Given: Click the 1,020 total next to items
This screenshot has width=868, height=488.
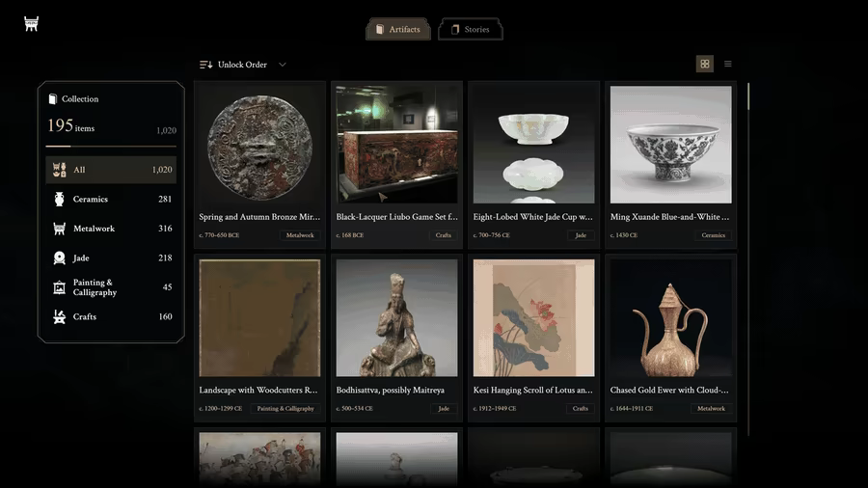Looking at the screenshot, I should click(166, 130).
